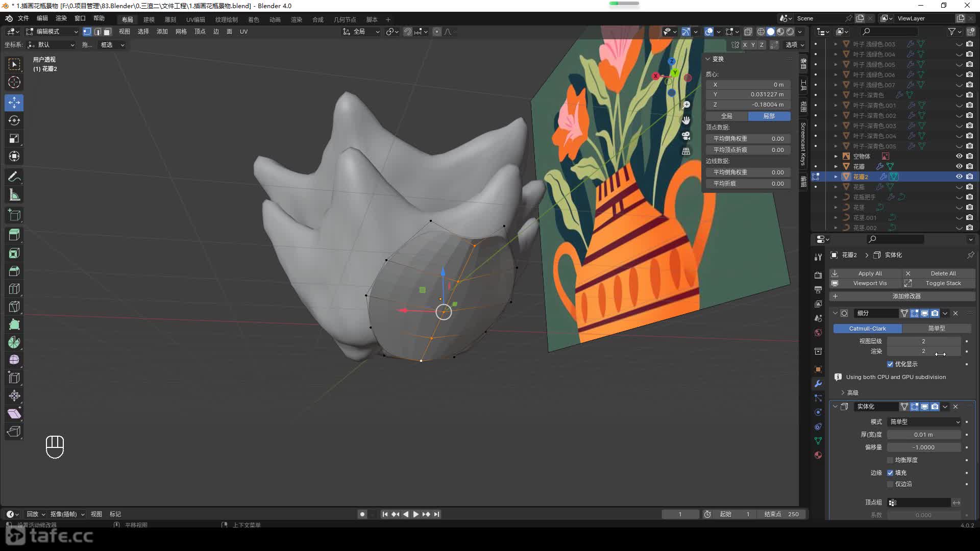
Task: Toggle render camera for 花瓶把手
Action: coord(969,197)
